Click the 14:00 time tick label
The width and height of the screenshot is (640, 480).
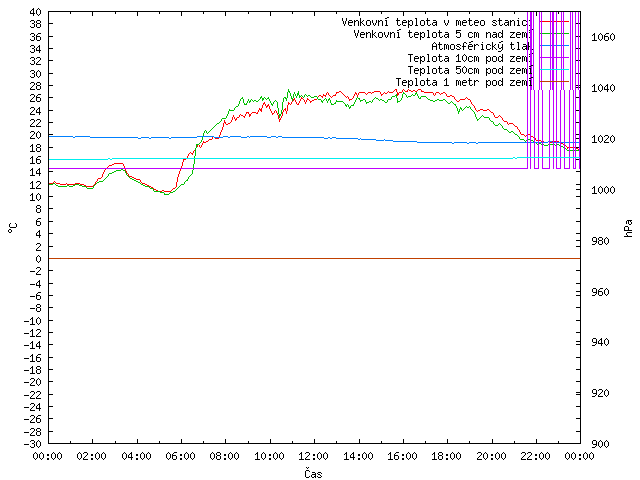(358, 456)
